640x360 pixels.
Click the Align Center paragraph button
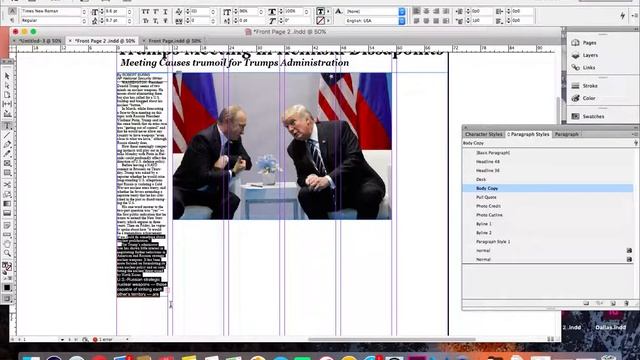click(x=426, y=11)
